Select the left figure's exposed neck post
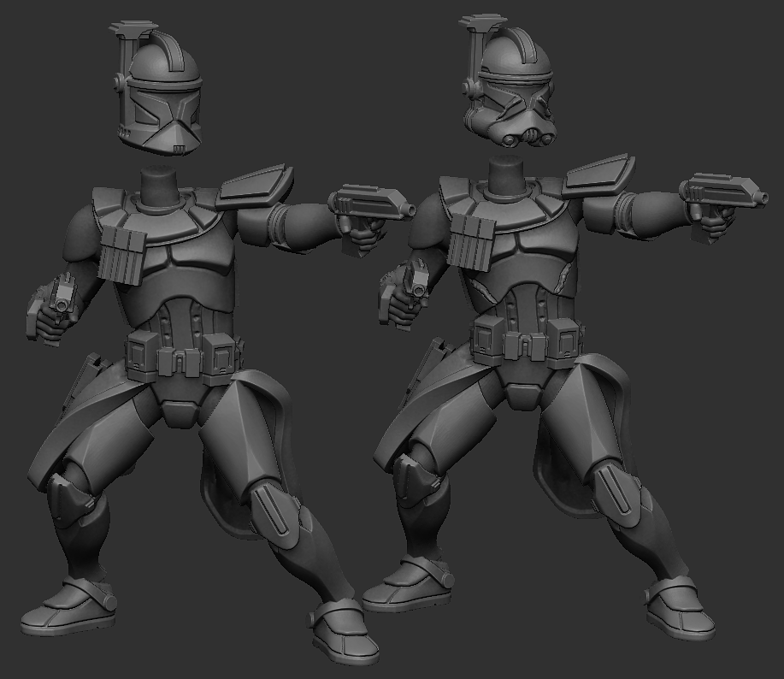Viewport: 784px width, 679px height. [161, 188]
